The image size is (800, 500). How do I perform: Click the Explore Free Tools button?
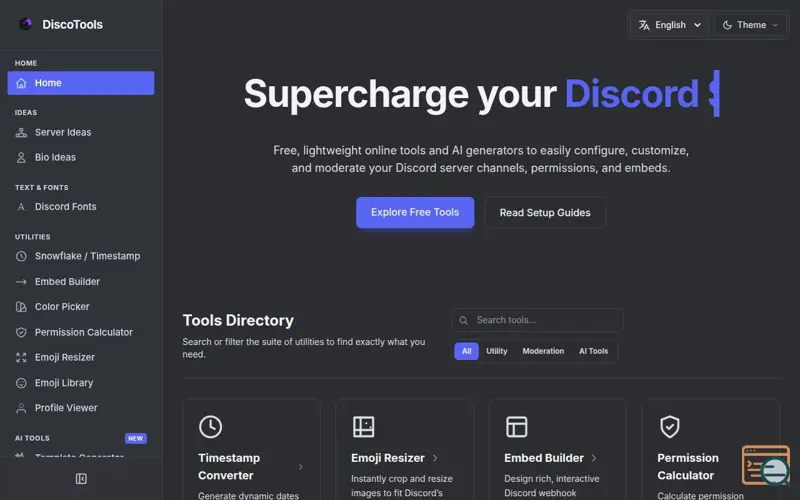(415, 212)
